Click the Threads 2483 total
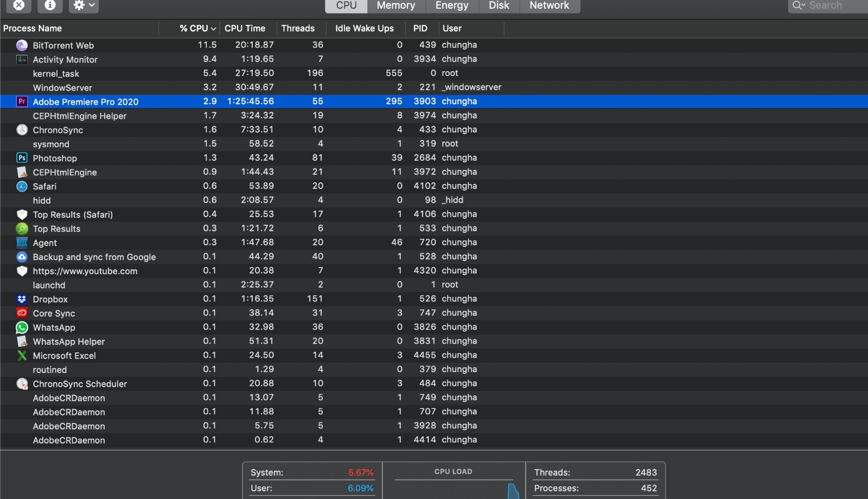This screenshot has width=868, height=499. click(x=596, y=472)
